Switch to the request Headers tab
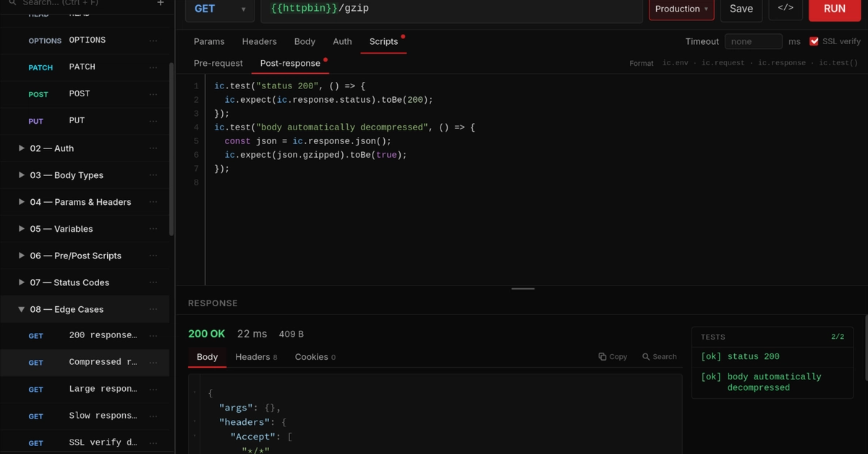 click(259, 41)
